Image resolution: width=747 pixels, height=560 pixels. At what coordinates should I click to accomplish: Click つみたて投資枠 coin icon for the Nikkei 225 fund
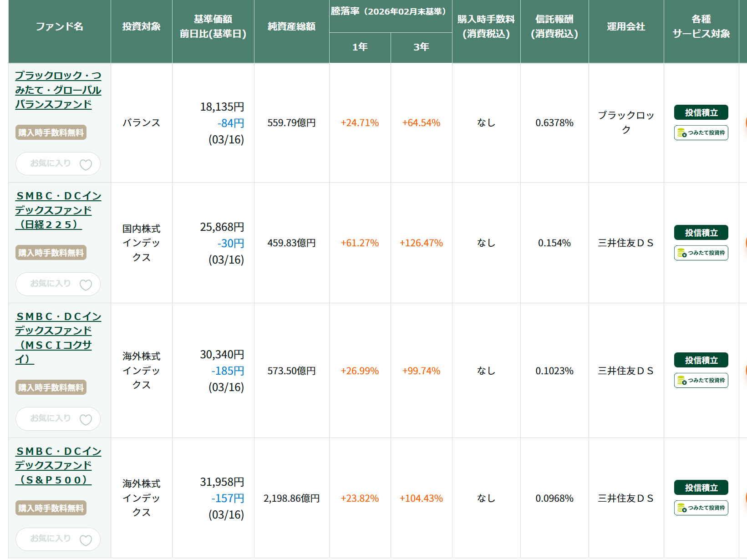click(682, 253)
